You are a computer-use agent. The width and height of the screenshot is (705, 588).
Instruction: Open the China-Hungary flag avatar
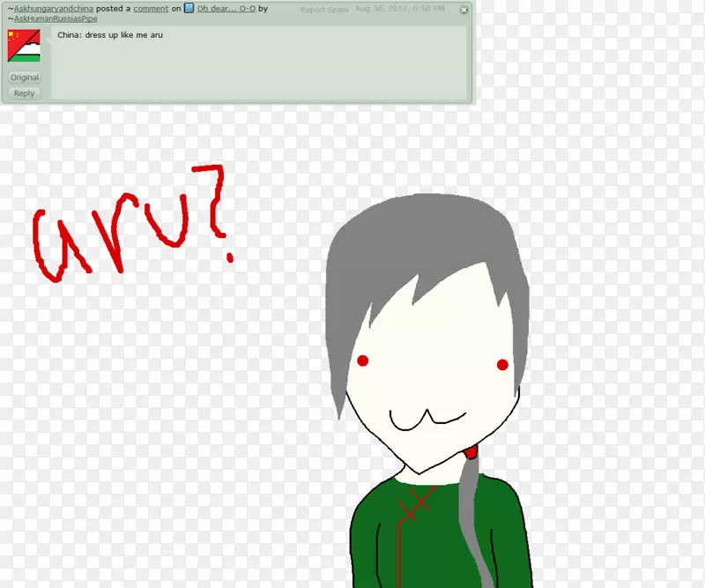24,46
